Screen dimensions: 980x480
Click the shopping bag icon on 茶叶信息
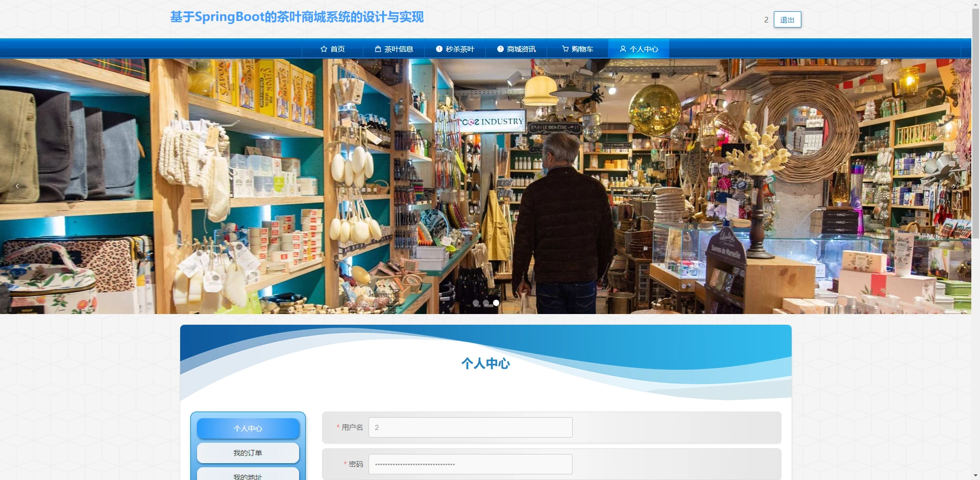coord(377,49)
